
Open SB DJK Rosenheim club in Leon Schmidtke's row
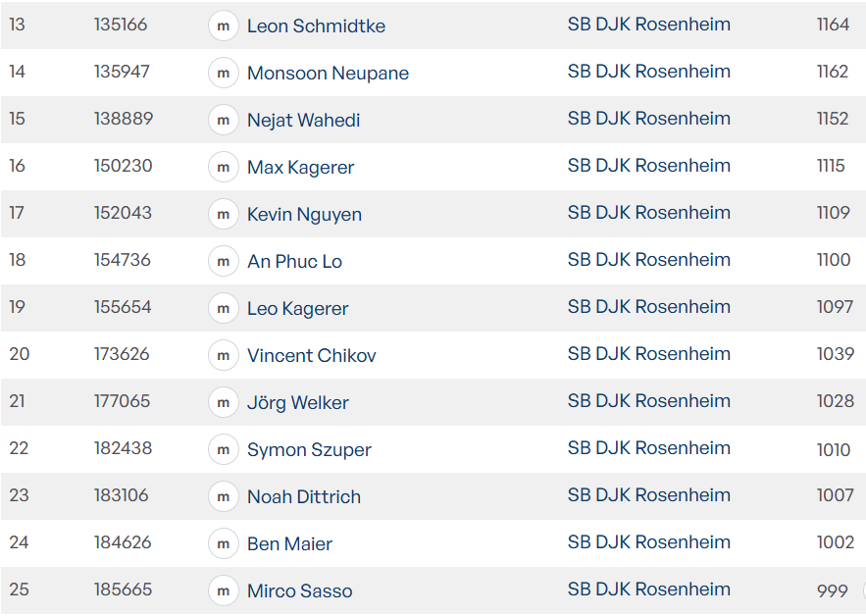tap(648, 25)
